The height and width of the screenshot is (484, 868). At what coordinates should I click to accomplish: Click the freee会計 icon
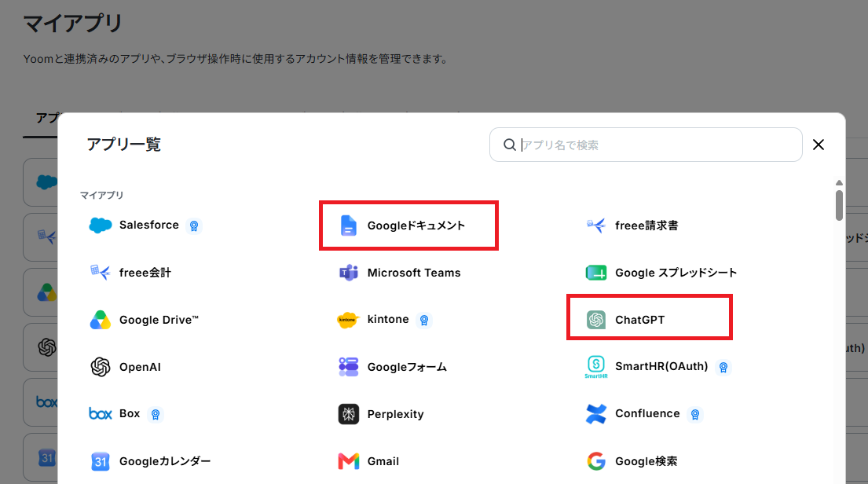(101, 273)
